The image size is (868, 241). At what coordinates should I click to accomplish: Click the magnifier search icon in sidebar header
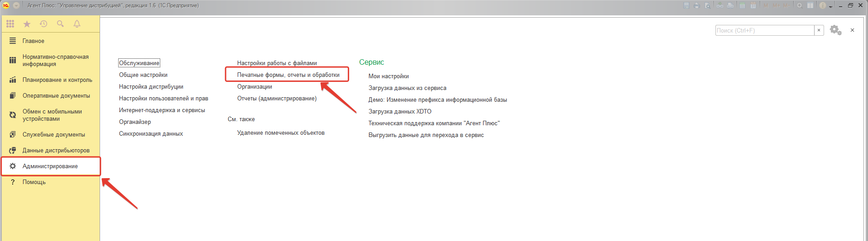[x=60, y=24]
